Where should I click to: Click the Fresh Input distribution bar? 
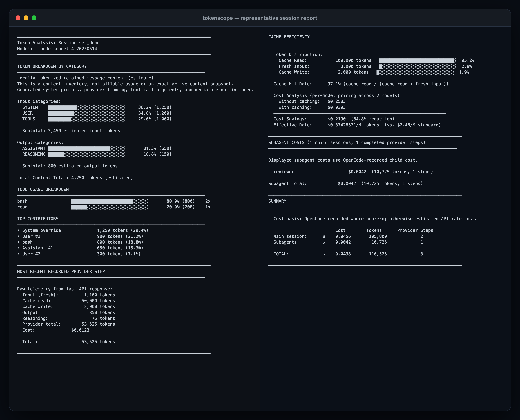pos(418,66)
